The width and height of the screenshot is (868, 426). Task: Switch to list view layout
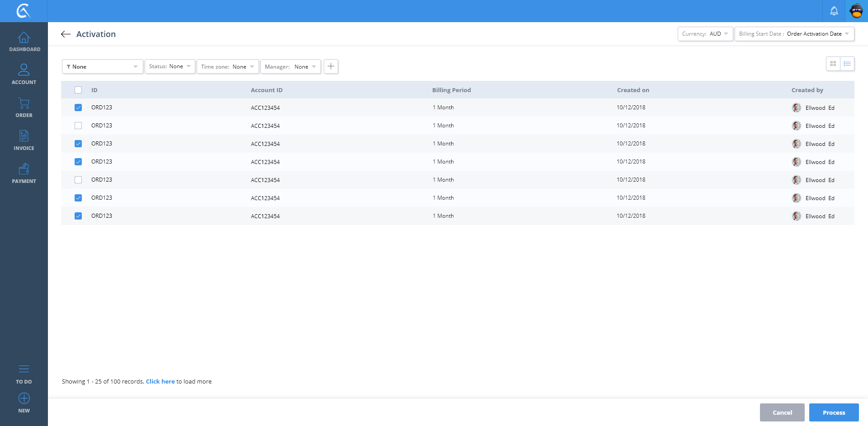tap(847, 64)
